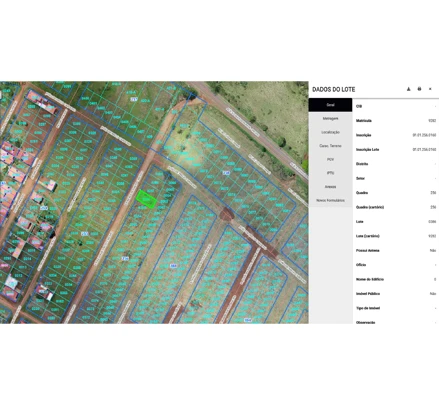This screenshot has width=439, height=405.
Task: Click the Nome do Edifício field row
Action: pos(396,279)
